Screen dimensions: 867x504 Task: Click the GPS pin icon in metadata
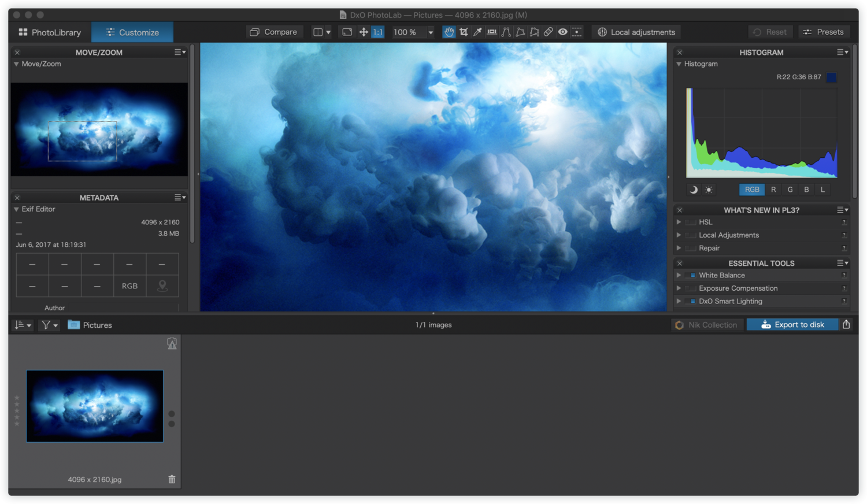162,286
